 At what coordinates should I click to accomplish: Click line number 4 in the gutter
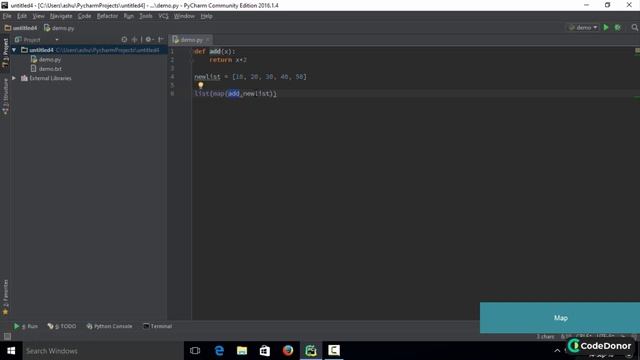[x=172, y=77]
